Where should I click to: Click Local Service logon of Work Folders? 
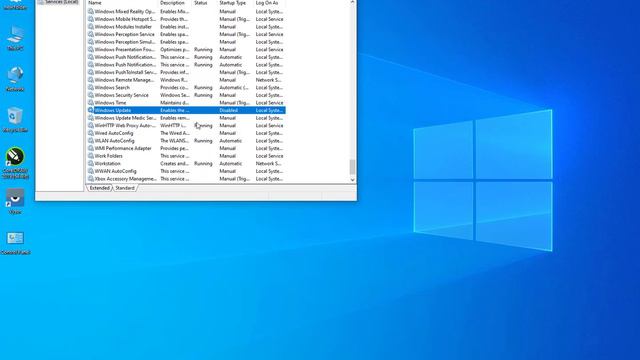click(x=269, y=156)
